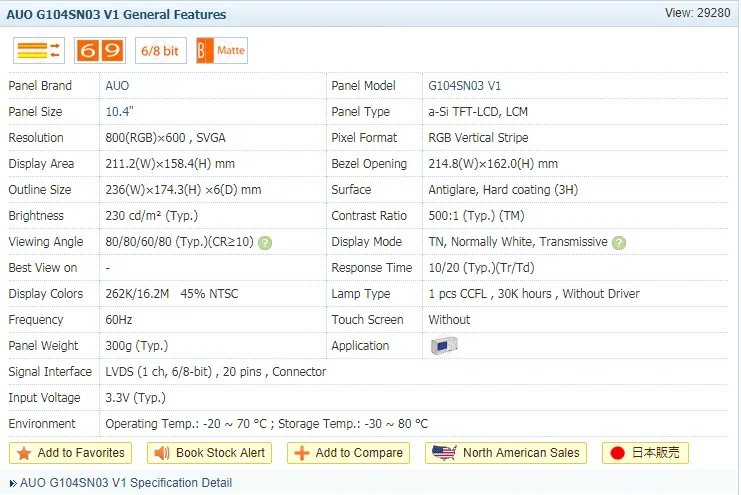Image resolution: width=741 pixels, height=495 pixels.
Task: Click the AUO G104SN03 V1 General Features heading
Action: pyautogui.click(x=116, y=15)
